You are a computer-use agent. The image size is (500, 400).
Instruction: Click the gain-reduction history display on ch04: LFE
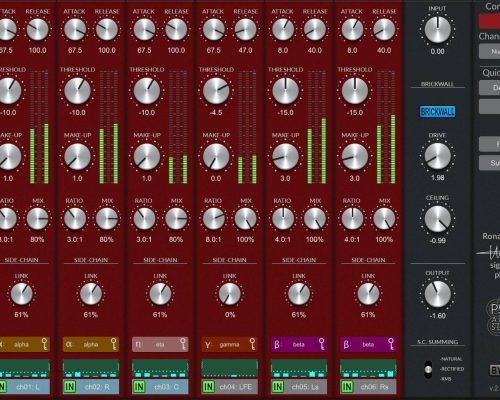229,368
